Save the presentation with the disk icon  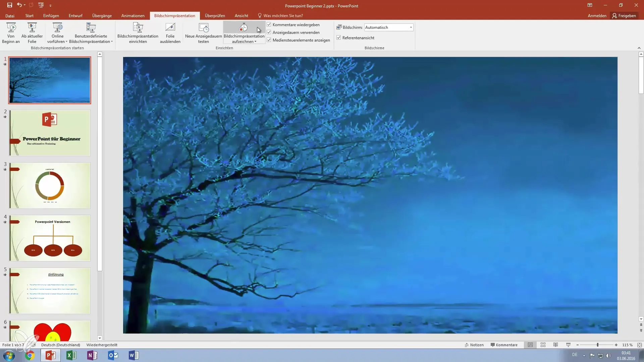click(x=9, y=5)
